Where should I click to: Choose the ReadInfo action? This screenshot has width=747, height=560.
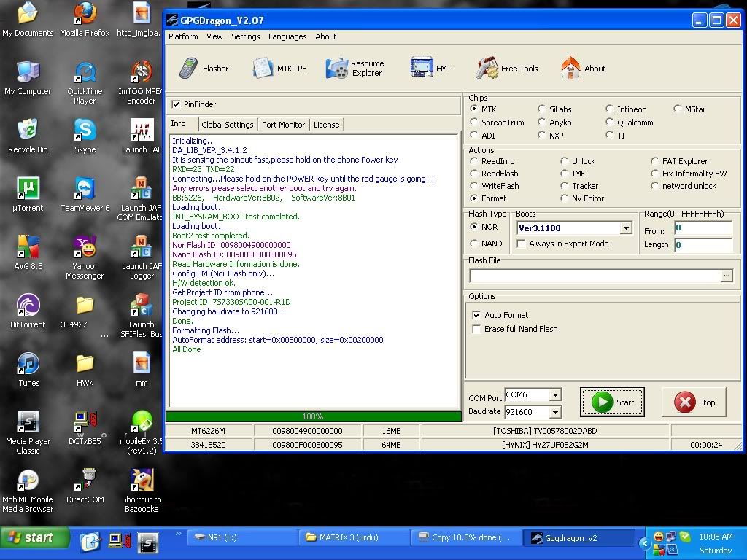[x=474, y=161]
